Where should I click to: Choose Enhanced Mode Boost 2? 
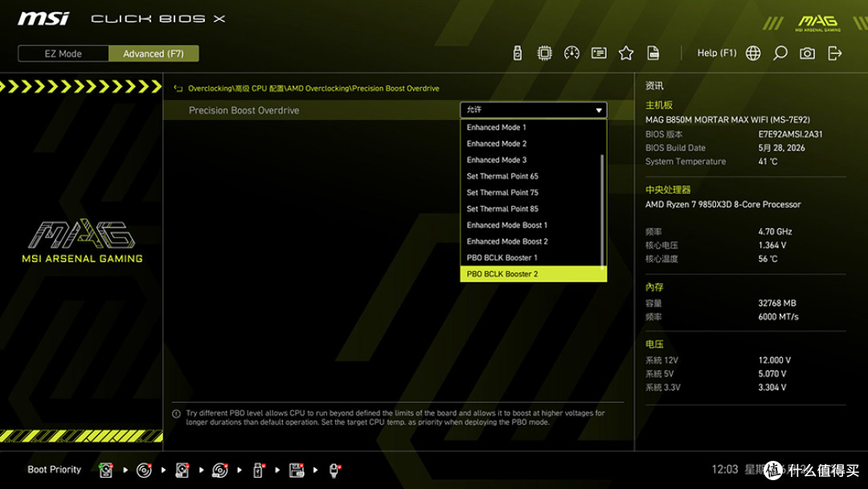pyautogui.click(x=533, y=241)
